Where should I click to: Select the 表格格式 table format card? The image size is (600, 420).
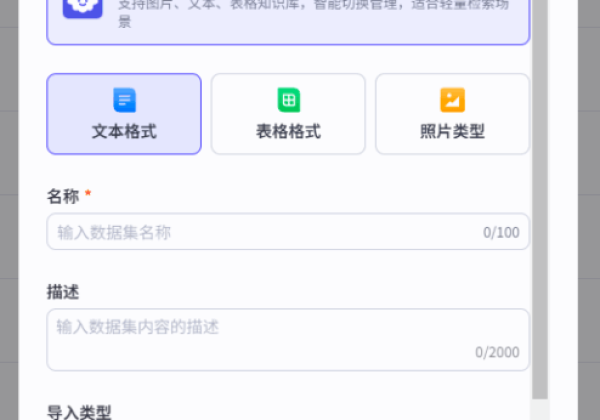(x=288, y=114)
